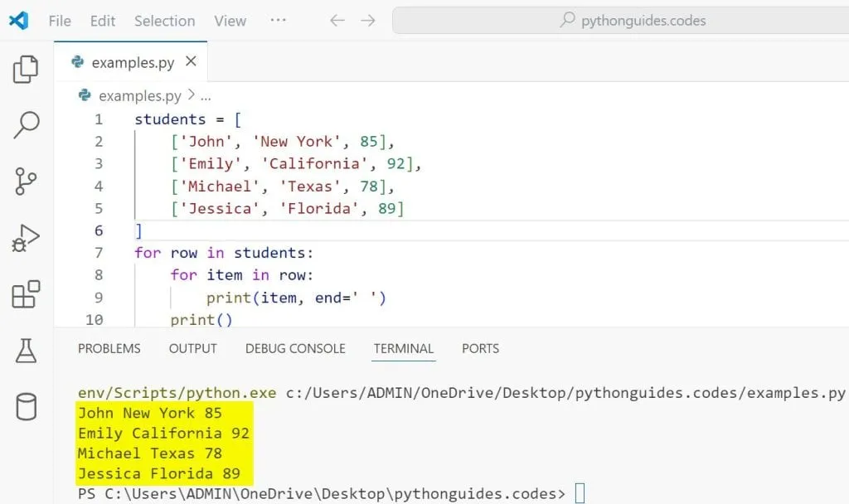Open the Run and Debug view
Image resolution: width=849 pixels, height=504 pixels.
[x=27, y=239]
